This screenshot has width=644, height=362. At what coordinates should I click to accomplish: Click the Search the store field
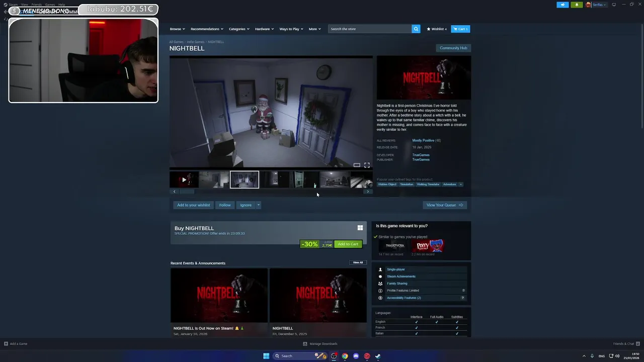click(x=370, y=29)
